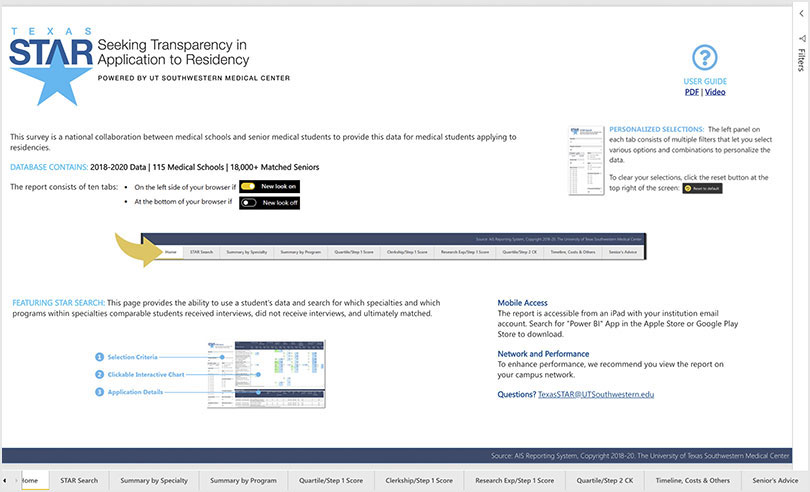810x492 pixels.
Task: Email TexasSTAR@UTSouthwestern.edu link
Action: click(596, 394)
